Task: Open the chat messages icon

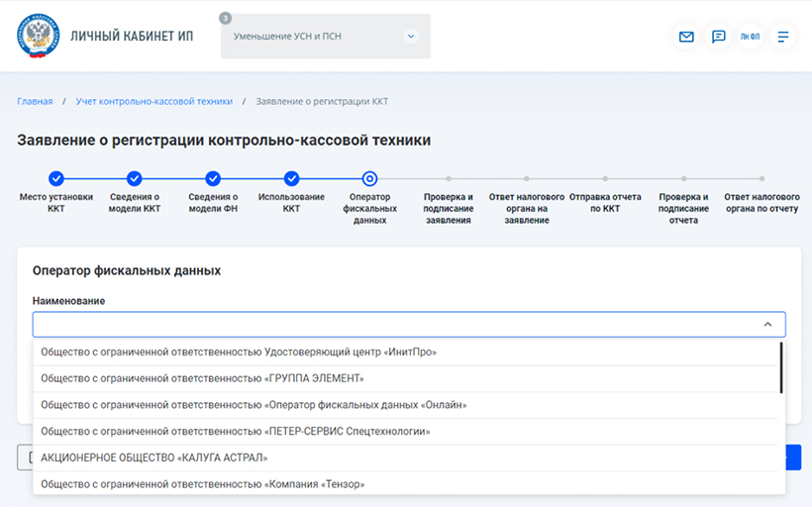Action: pos(718,37)
